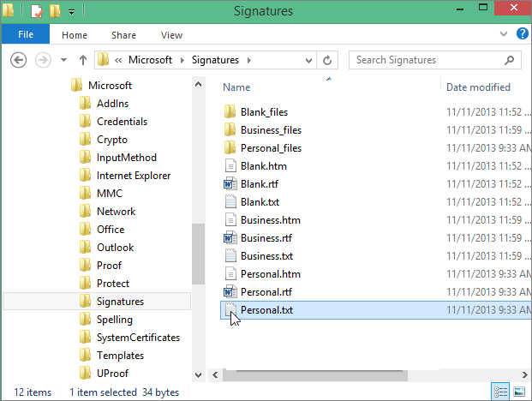Click file list scroll left arrow
The width and height of the screenshot is (532, 401).
215,375
